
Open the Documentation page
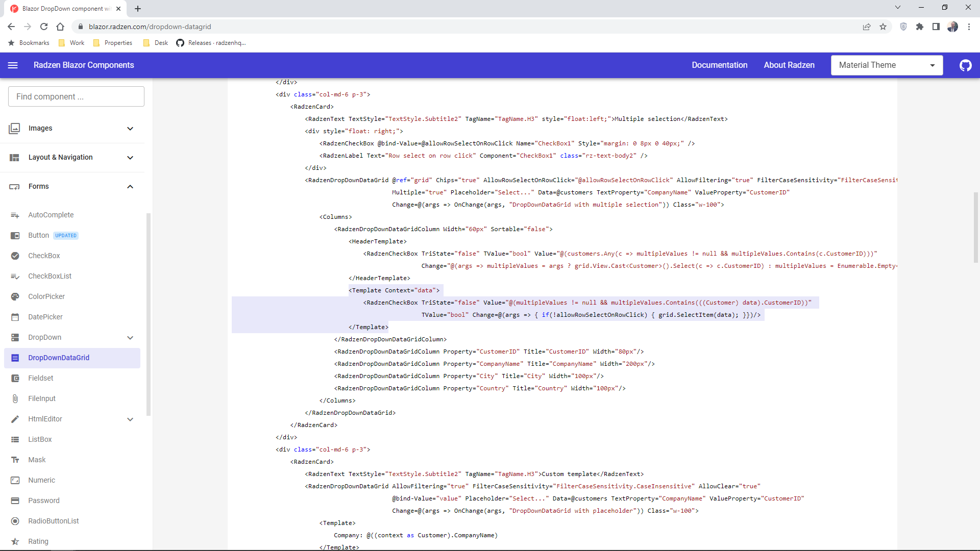coord(720,65)
